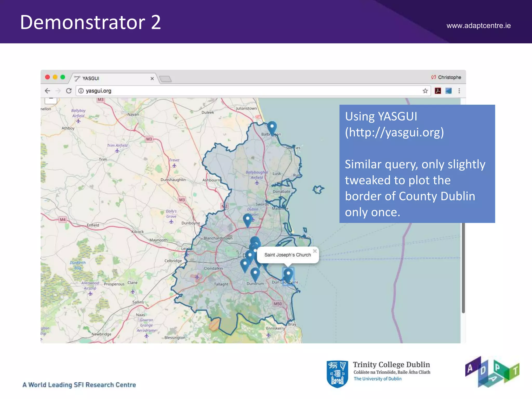Click the Dunshaughlin map label
Screen dimensions: 532x399
click(173, 180)
